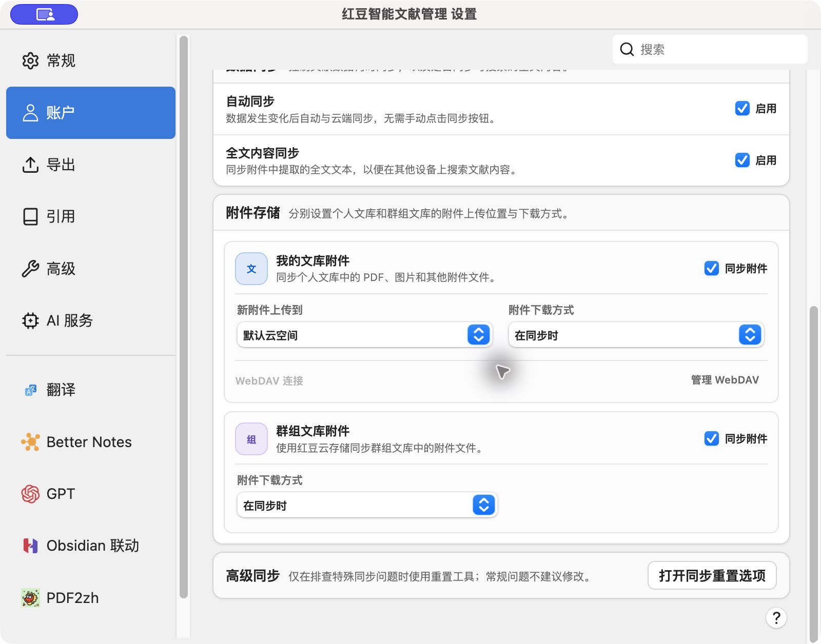Open 群组文库 附件下载方式 dropdown
This screenshot has height=644, width=821.
click(x=367, y=505)
